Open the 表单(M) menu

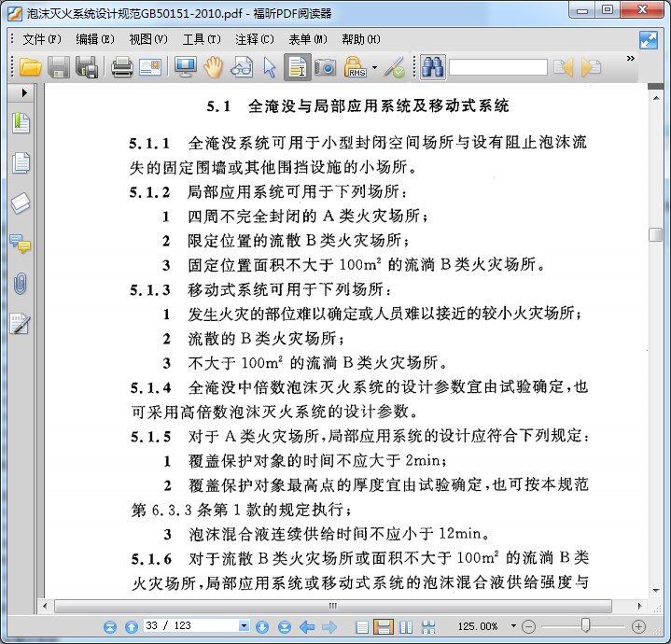(308, 39)
